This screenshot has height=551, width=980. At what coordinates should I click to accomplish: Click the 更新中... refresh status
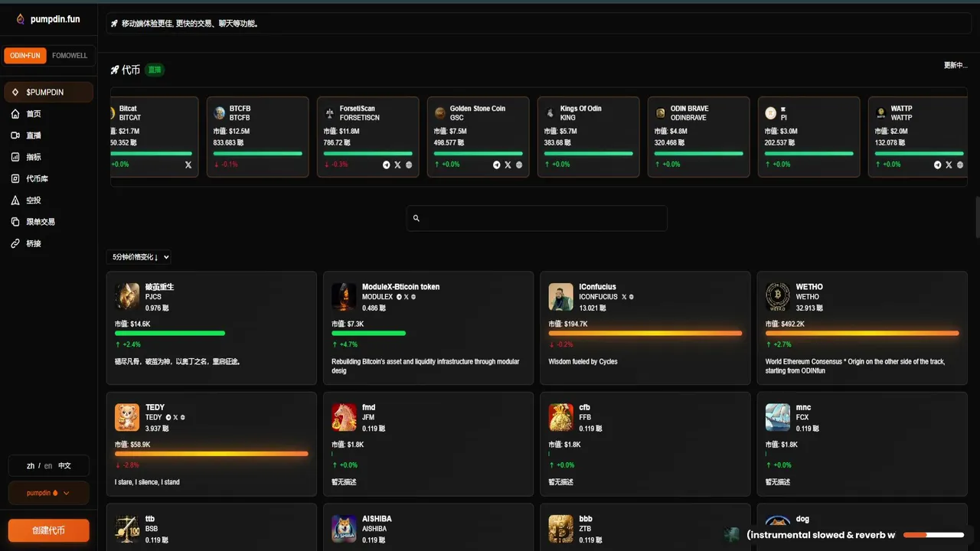955,65
